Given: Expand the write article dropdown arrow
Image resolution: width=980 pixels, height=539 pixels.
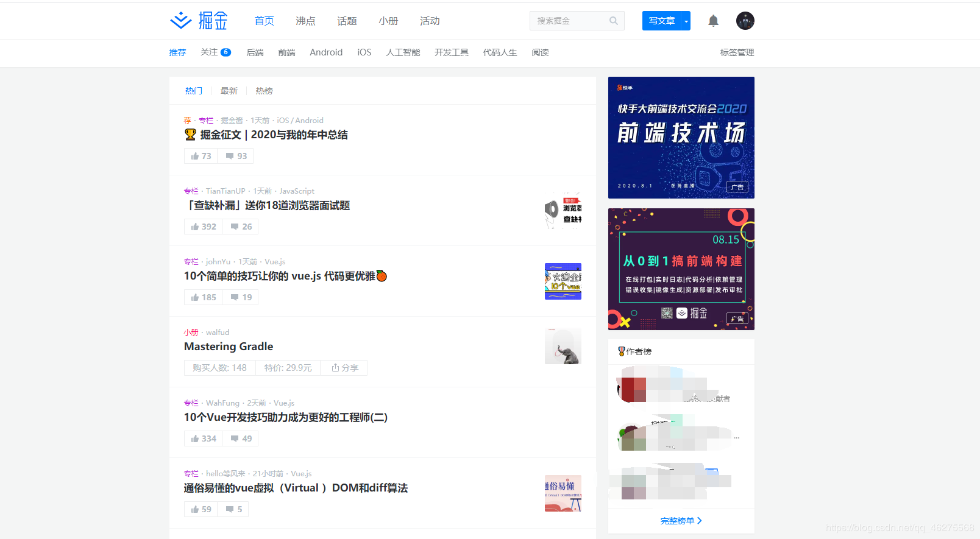Looking at the screenshot, I should click(686, 21).
